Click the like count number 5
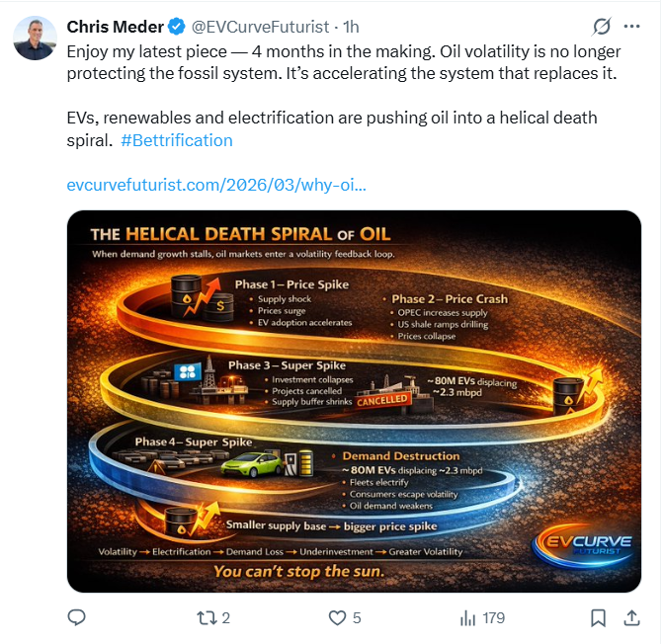 tap(357, 618)
